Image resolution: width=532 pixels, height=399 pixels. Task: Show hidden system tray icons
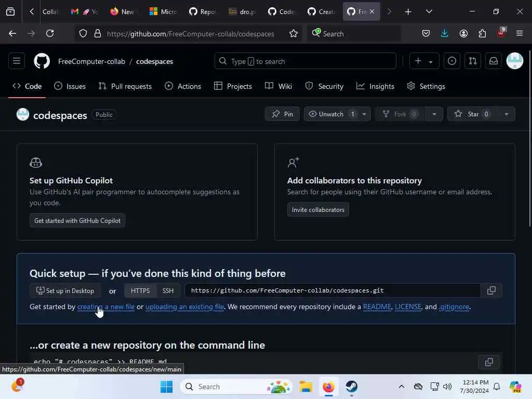(402, 387)
